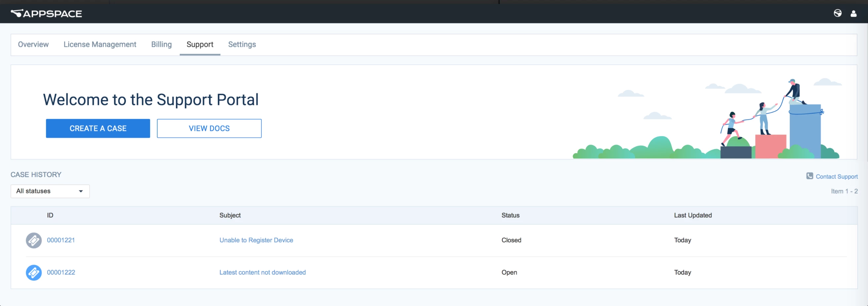Open the Unable to Register Device case
868x306 pixels.
pyautogui.click(x=256, y=240)
